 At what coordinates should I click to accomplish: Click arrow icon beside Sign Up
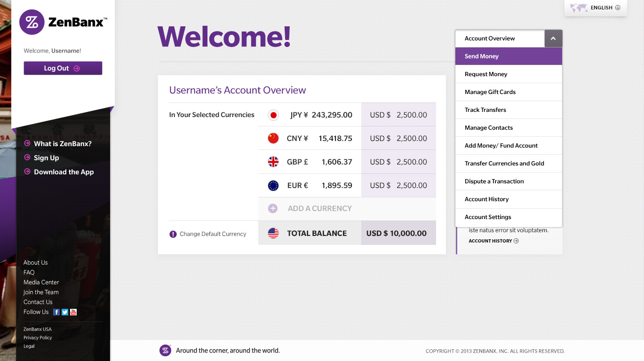pos(27,157)
